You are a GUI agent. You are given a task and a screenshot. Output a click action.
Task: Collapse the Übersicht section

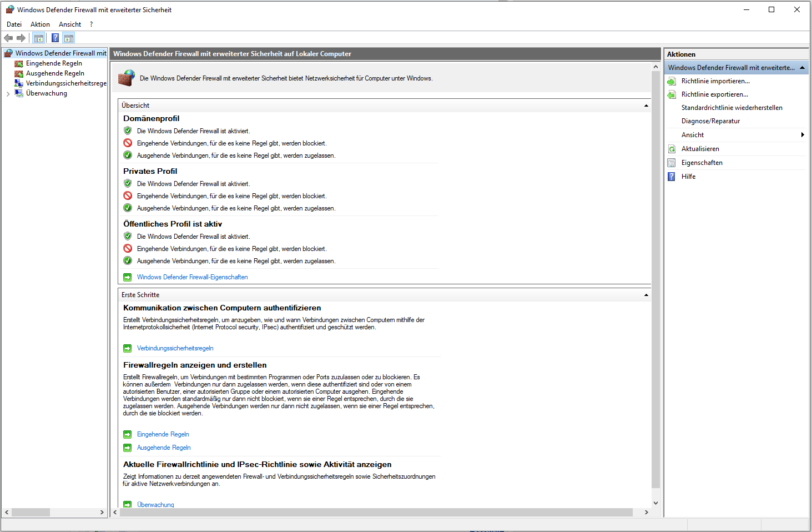645,105
